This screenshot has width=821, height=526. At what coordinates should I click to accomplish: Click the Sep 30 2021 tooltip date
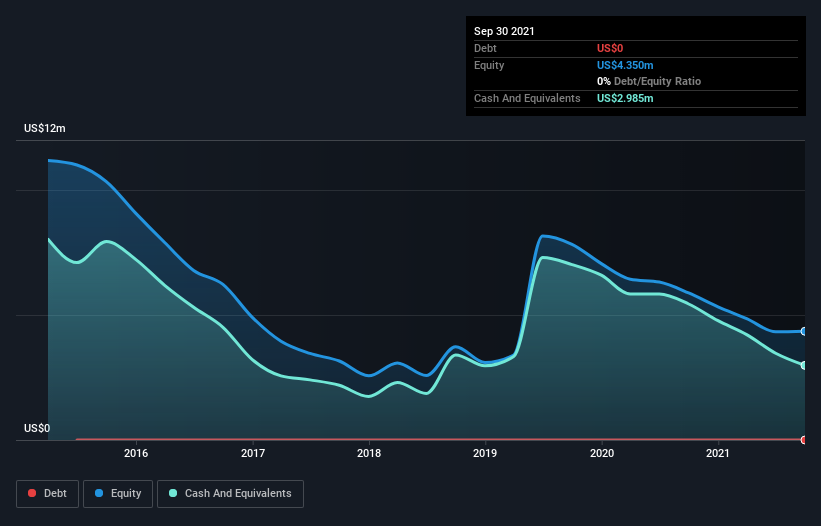504,31
